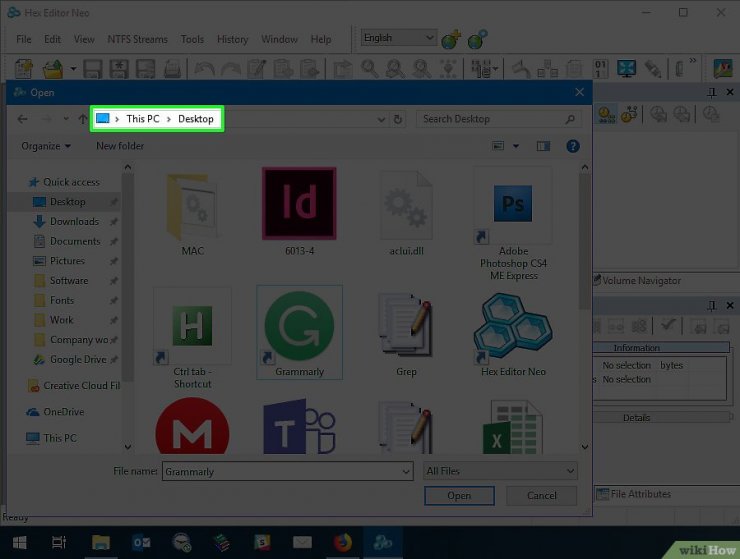The width and height of the screenshot is (740, 559).
Task: Open the Organize dropdown
Action: coord(46,146)
